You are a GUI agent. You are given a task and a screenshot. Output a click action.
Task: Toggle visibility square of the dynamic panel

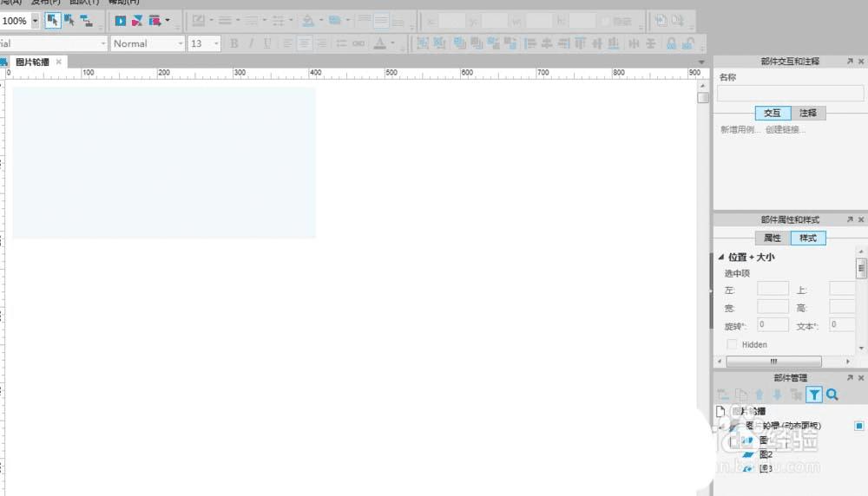point(858,426)
